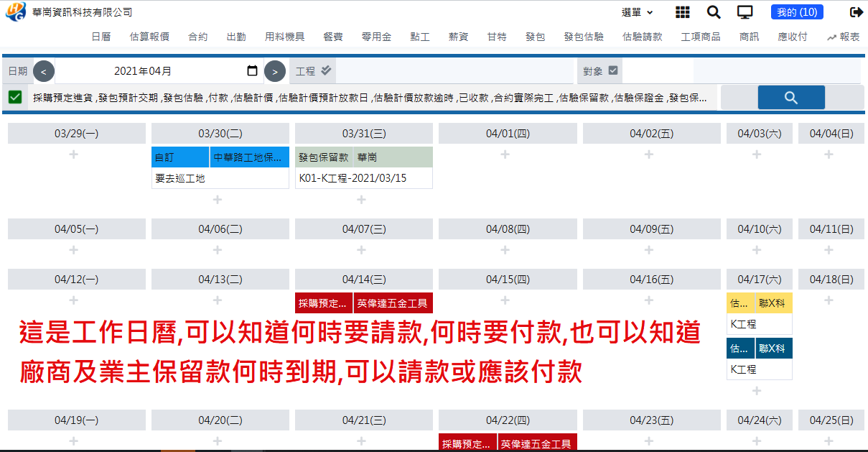The height and width of the screenshot is (452, 868).
Task: Click the trend-line icon next to 報表
Action: (x=831, y=37)
